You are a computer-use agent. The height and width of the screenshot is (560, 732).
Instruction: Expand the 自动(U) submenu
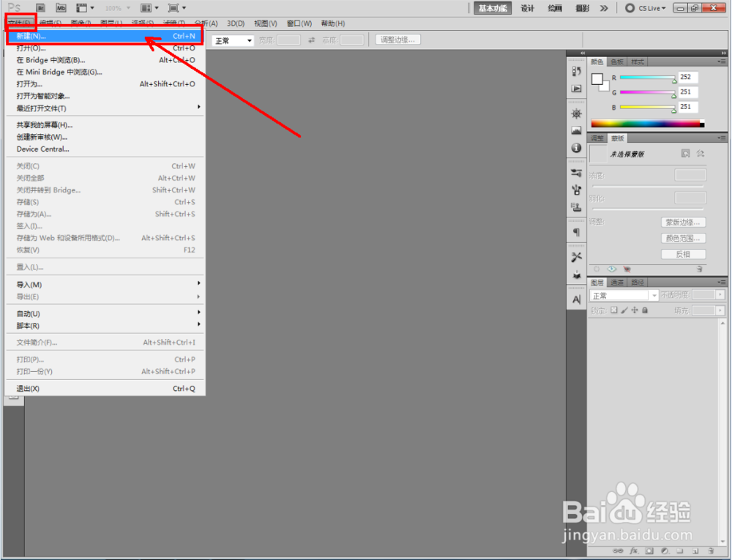click(105, 313)
